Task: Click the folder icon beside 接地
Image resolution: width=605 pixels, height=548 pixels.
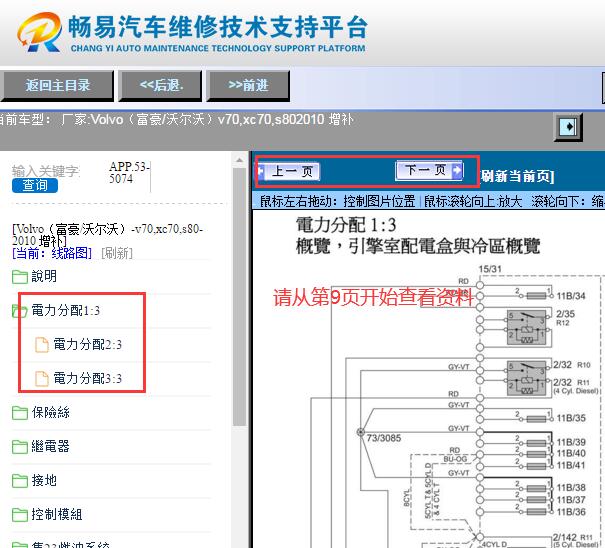Action: 20,481
